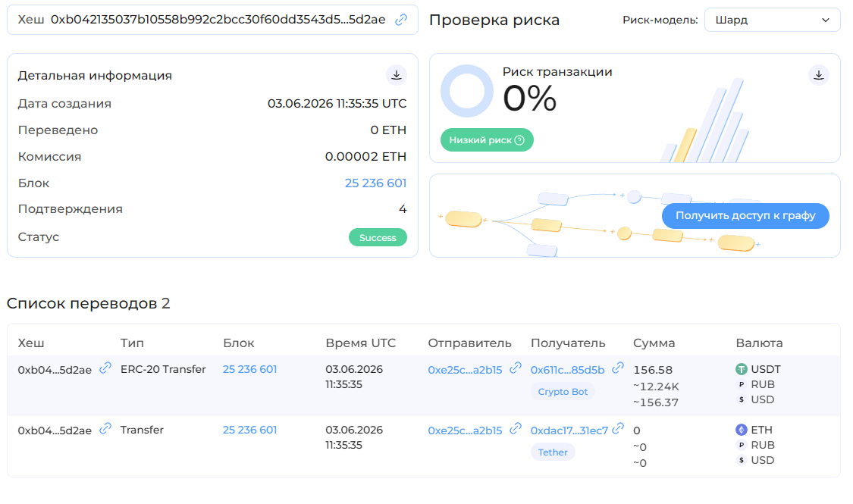Click the ~156.37 USD amount
The height and width of the screenshot is (504, 853).
click(x=656, y=402)
